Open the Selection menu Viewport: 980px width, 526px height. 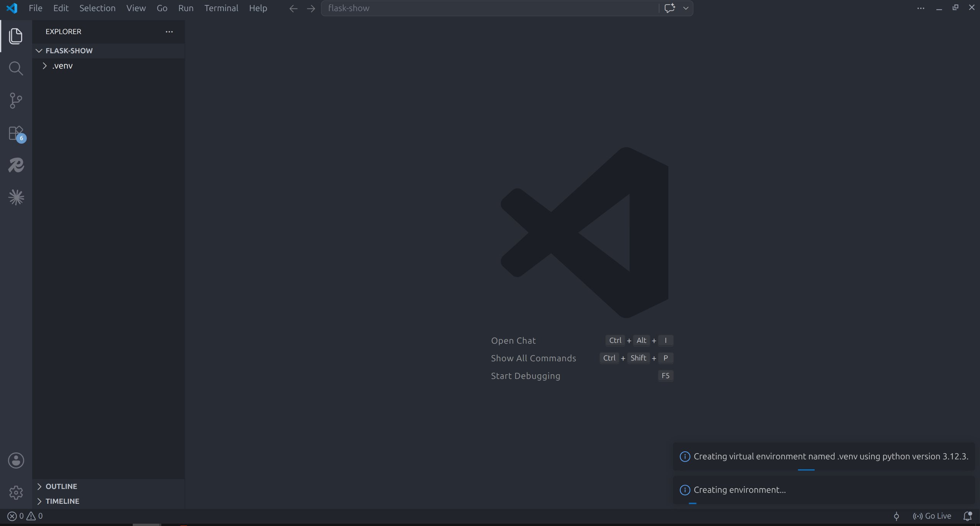point(97,8)
